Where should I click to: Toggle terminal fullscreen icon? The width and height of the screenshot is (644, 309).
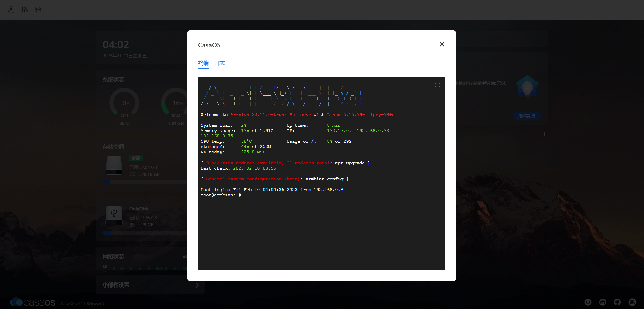pos(437,85)
